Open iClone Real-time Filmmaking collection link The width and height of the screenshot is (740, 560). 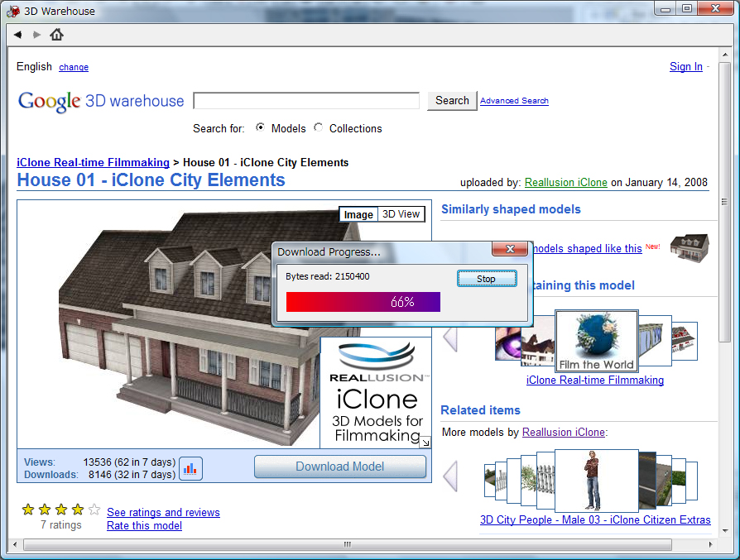tap(595, 380)
